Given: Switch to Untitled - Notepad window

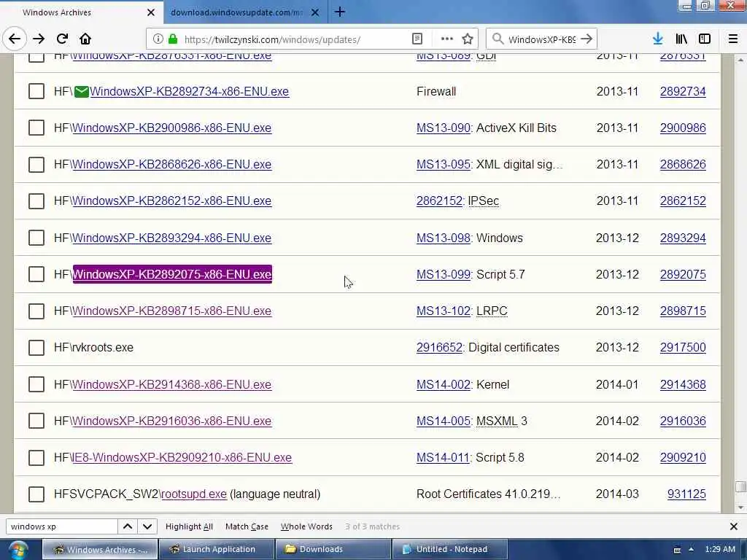Looking at the screenshot, I should (x=449, y=550).
